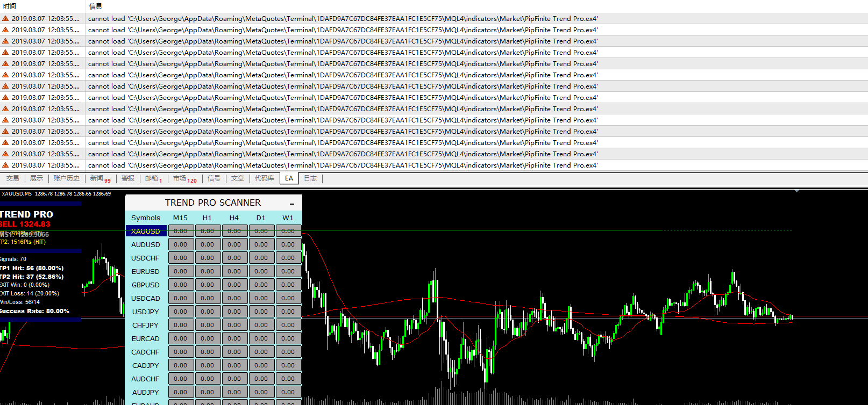Open CADJPY W1 scanner cell
This screenshot has height=405, width=868.
[x=288, y=365]
